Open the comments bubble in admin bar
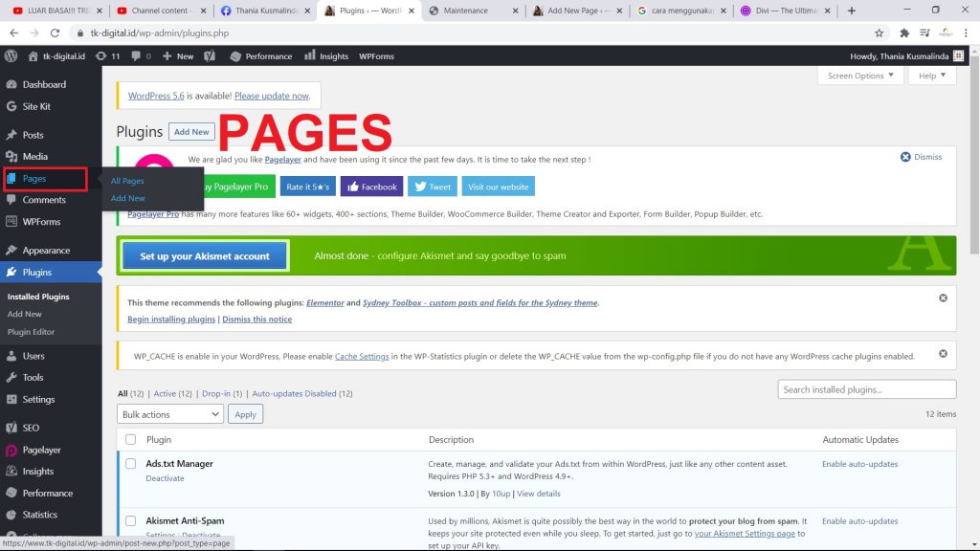Viewport: 980px width, 551px height. point(141,55)
